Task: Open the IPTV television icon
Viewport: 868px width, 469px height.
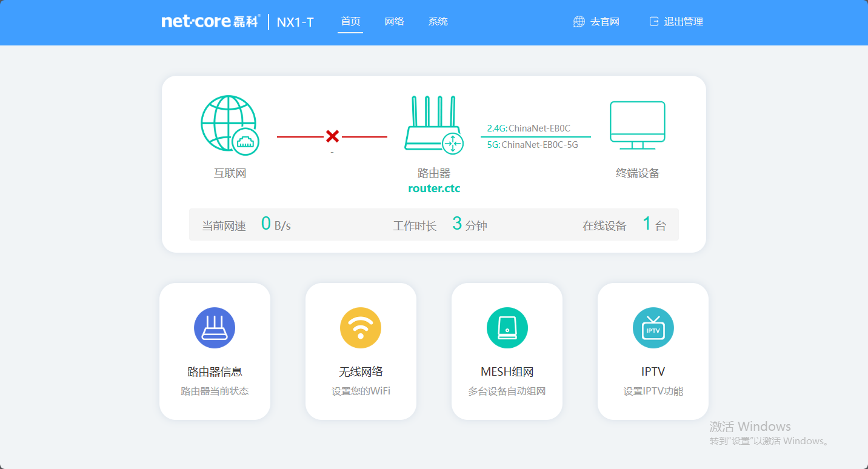Action: pos(653,328)
